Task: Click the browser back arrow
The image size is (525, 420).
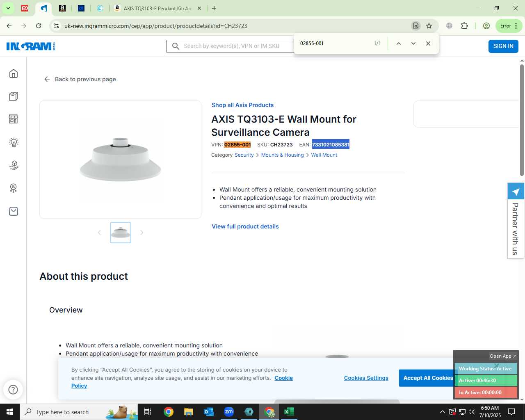Action: (9, 26)
